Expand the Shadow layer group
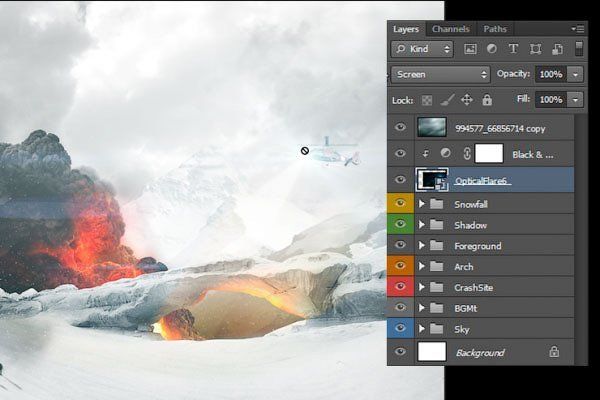Viewport: 600px width, 400px height. 422,225
